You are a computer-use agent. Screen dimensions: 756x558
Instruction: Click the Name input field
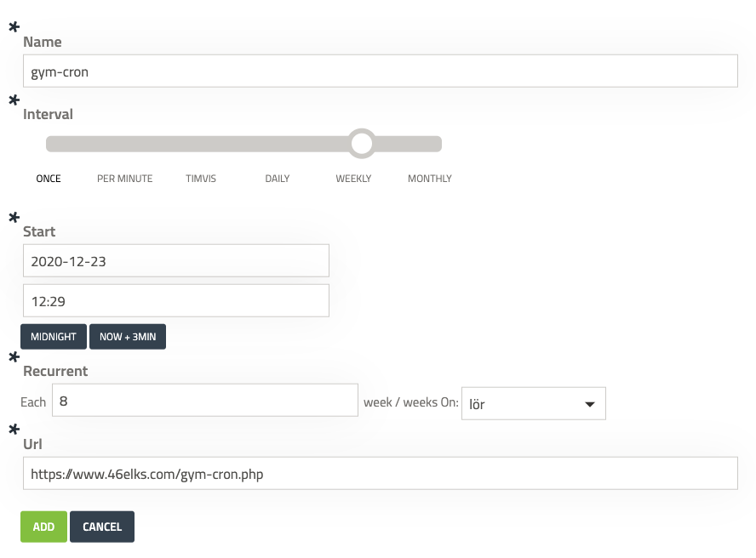tap(380, 71)
